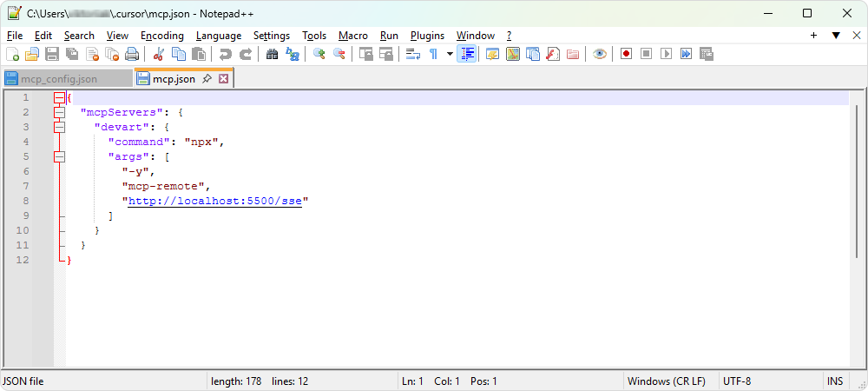Click the Zoom In magnifier icon

tap(319, 54)
